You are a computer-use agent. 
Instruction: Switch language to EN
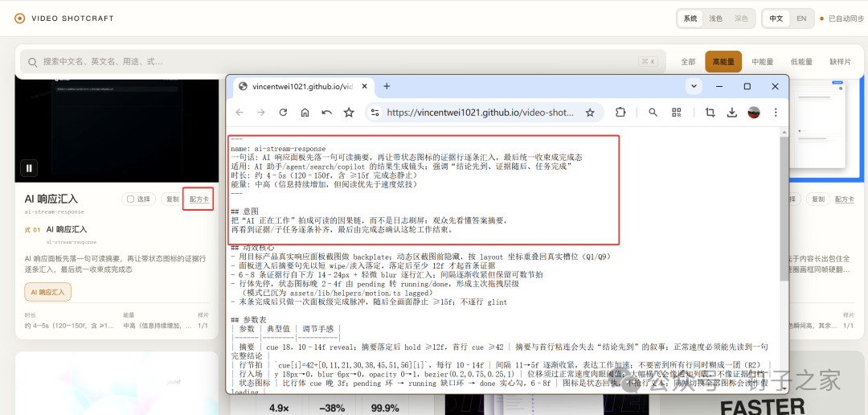tap(801, 18)
